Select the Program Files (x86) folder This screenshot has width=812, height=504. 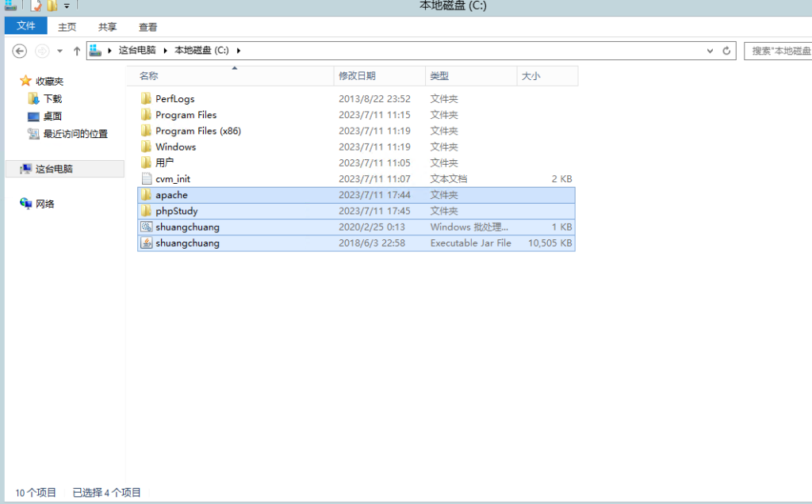click(x=197, y=131)
